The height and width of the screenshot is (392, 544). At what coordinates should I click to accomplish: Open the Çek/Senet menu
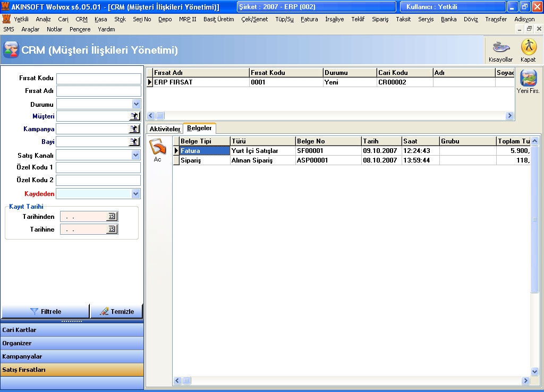click(x=254, y=19)
